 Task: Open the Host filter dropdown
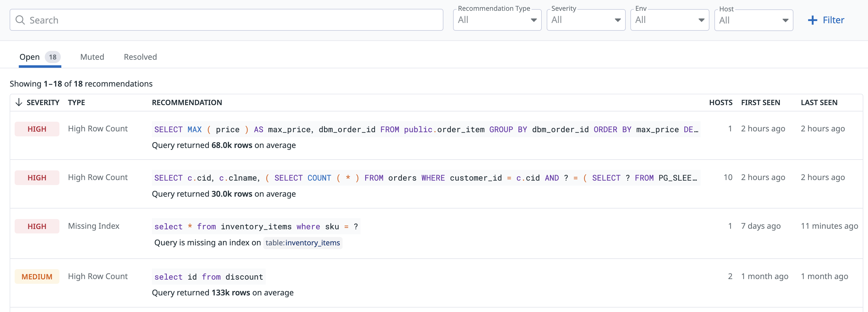(753, 20)
